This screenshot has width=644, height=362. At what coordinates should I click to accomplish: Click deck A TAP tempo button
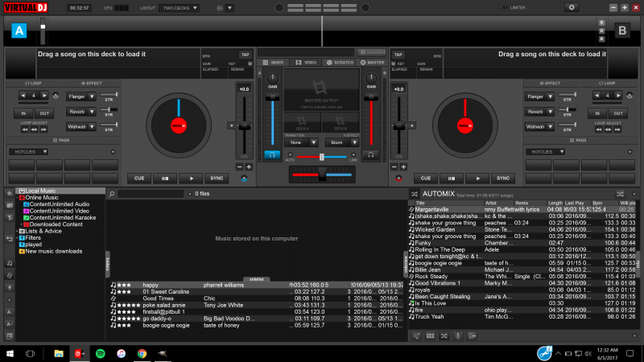[246, 55]
